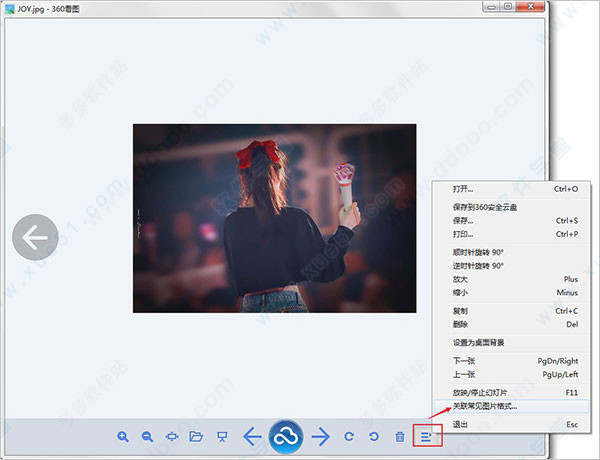Click the blue cloud save button
The image size is (600, 460).
[285, 435]
